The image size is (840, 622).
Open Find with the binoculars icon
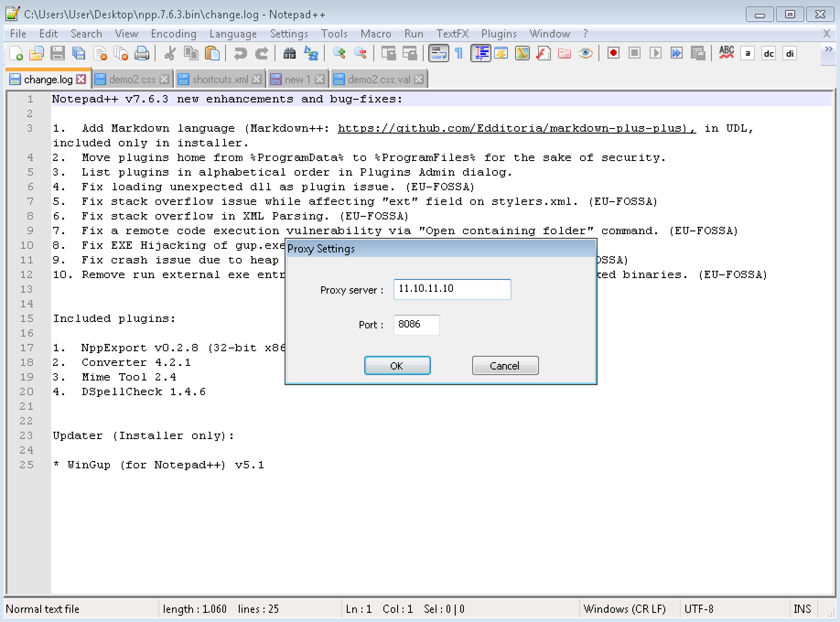(x=289, y=54)
